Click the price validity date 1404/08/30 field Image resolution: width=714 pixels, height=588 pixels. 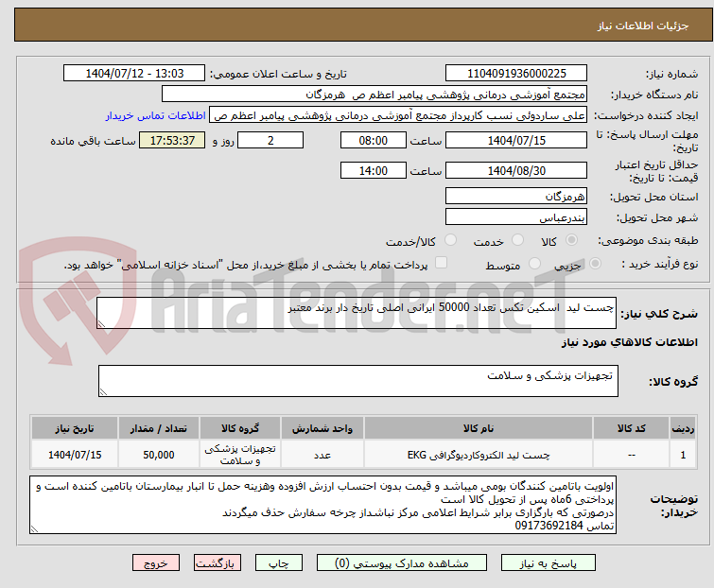pyautogui.click(x=516, y=171)
